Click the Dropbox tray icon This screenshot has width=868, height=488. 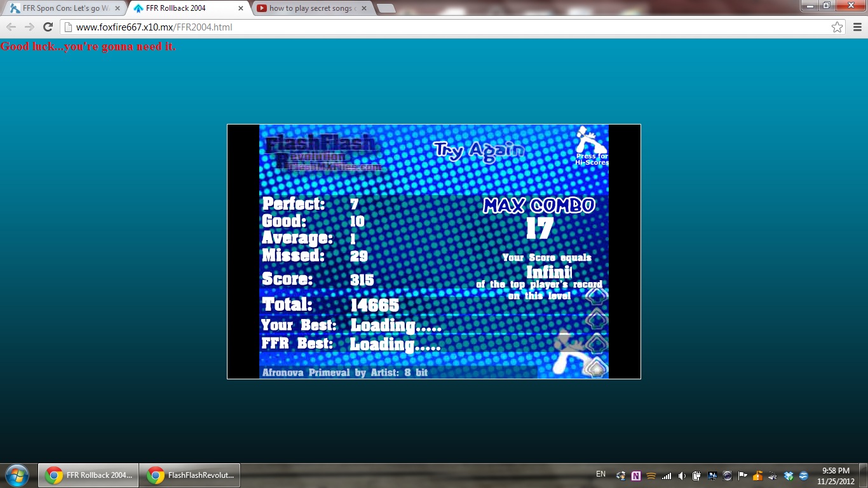point(789,475)
